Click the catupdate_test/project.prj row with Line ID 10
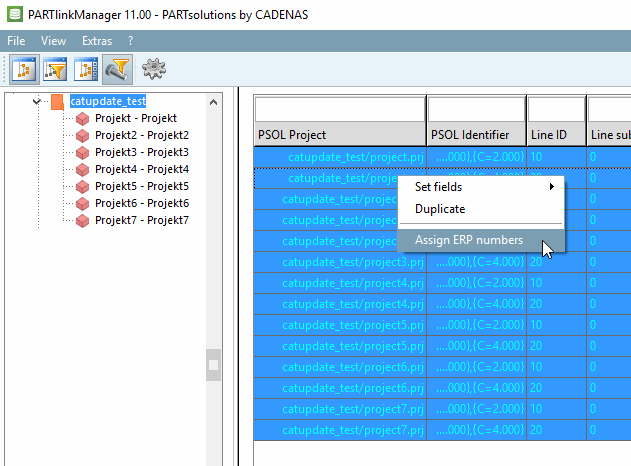 pyautogui.click(x=442, y=157)
